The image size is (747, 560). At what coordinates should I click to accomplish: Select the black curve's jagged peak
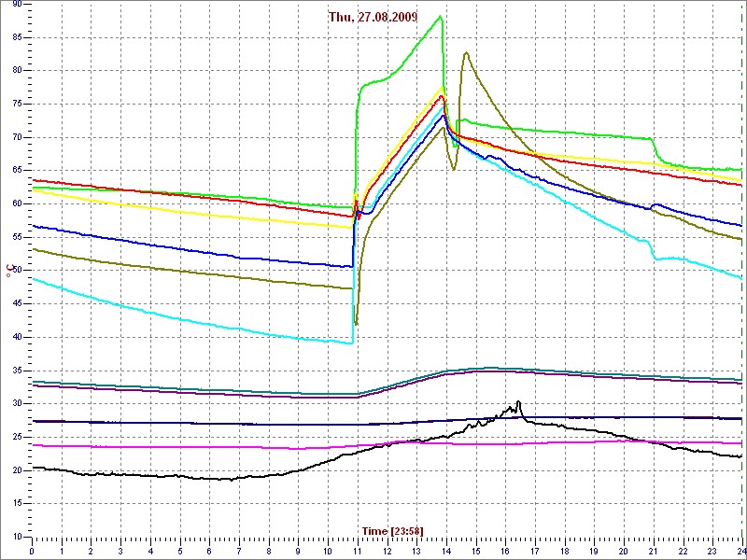pos(517,403)
